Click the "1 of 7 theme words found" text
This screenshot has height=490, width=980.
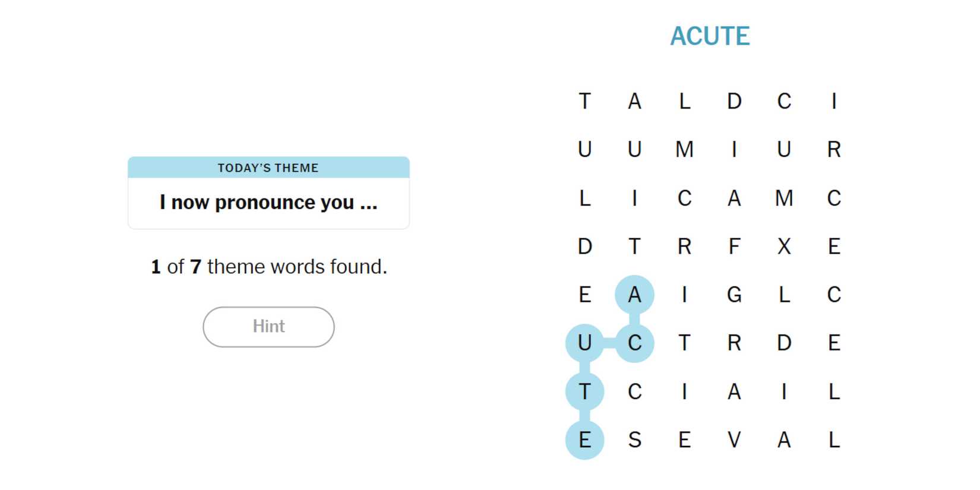click(268, 267)
